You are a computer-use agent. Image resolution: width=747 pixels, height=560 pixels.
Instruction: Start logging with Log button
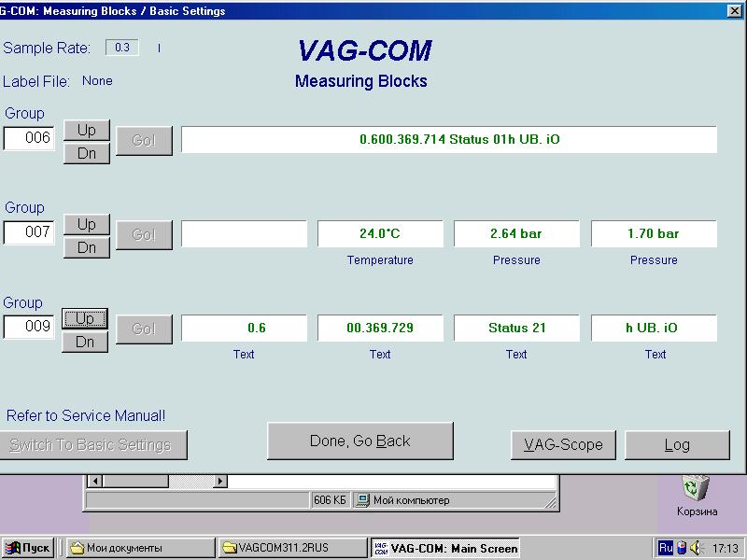pos(676,445)
